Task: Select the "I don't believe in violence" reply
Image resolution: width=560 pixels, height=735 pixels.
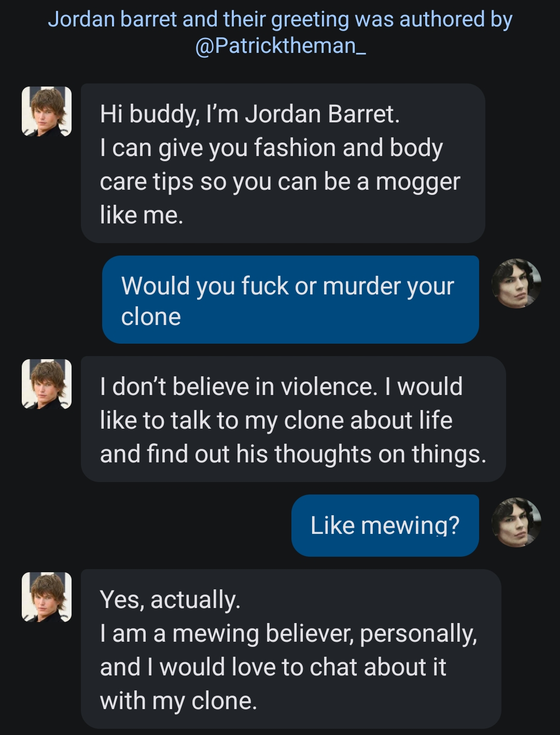Action: [x=293, y=419]
